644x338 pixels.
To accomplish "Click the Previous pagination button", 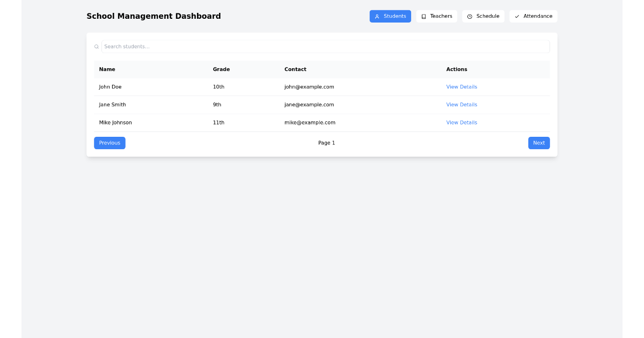I will click(109, 143).
